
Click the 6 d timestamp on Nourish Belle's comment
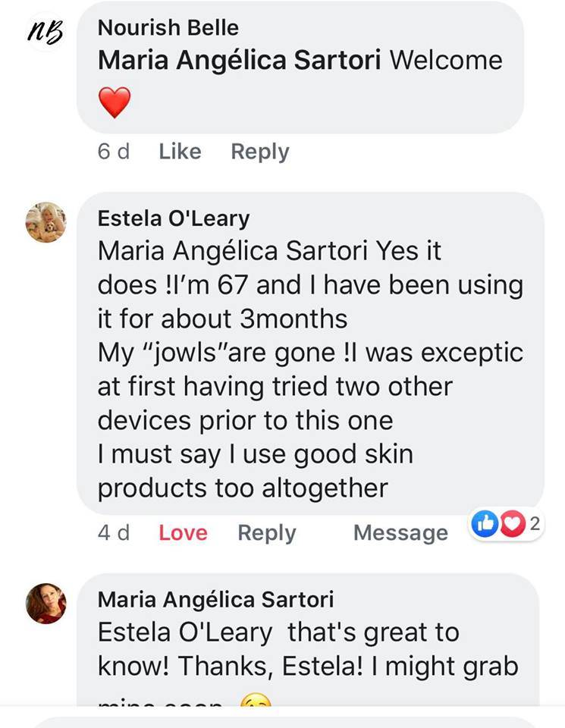[x=113, y=152]
